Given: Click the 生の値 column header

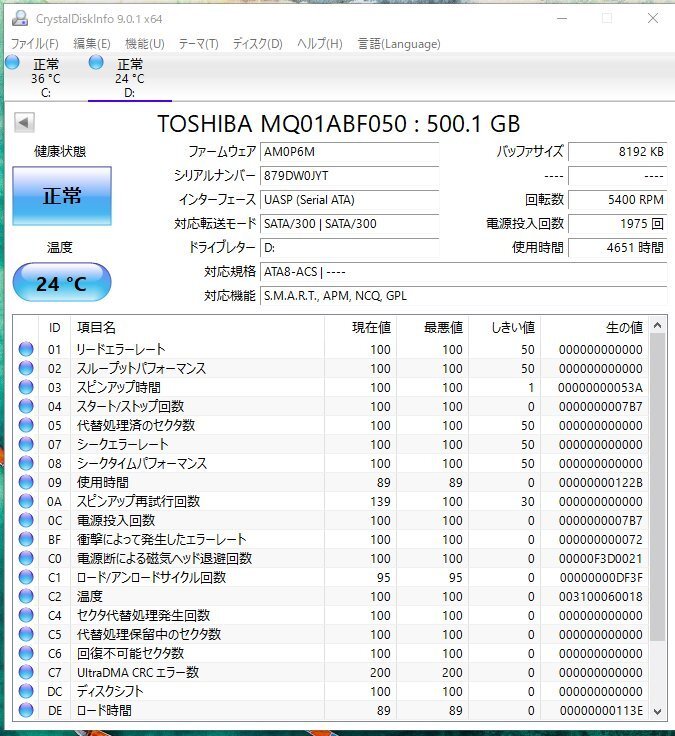Looking at the screenshot, I should [x=595, y=327].
